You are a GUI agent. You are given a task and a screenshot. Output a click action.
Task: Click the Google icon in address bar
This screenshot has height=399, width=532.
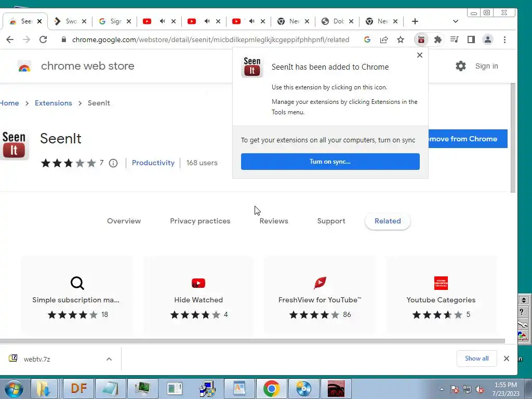pos(367,39)
